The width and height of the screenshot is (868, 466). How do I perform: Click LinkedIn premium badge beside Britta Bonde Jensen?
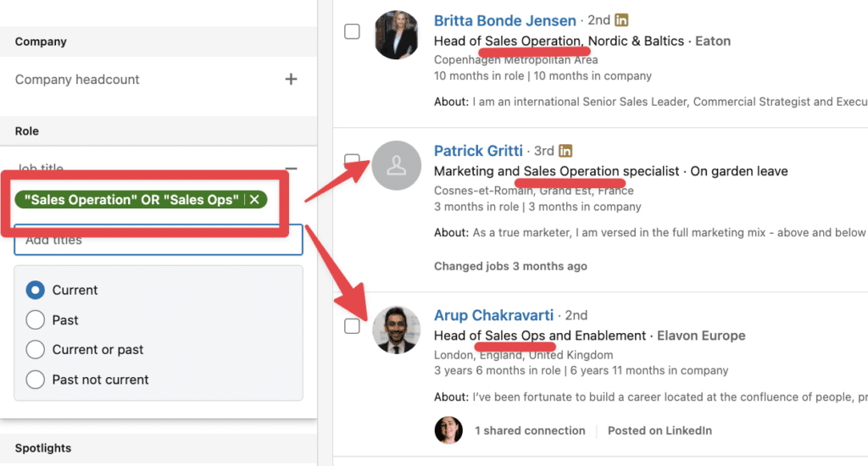(621, 20)
